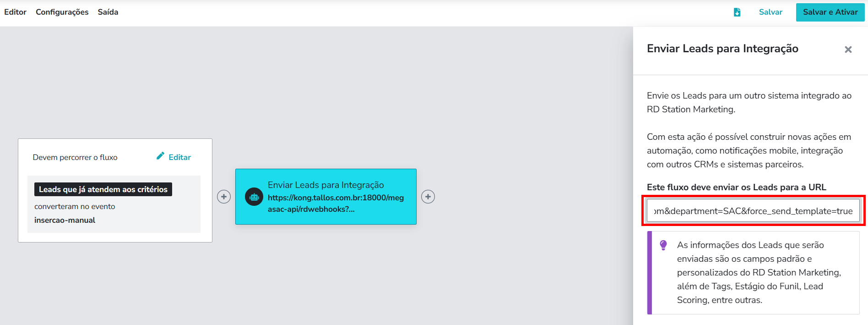
Task: Click the robot icon in the action node
Action: 254,197
